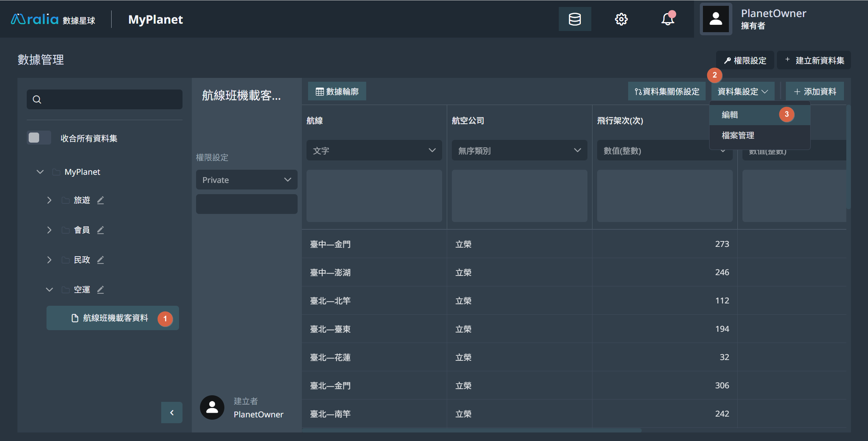The image size is (868, 441).
Task: Click the 飛行架次(次) column header
Action: pos(620,121)
